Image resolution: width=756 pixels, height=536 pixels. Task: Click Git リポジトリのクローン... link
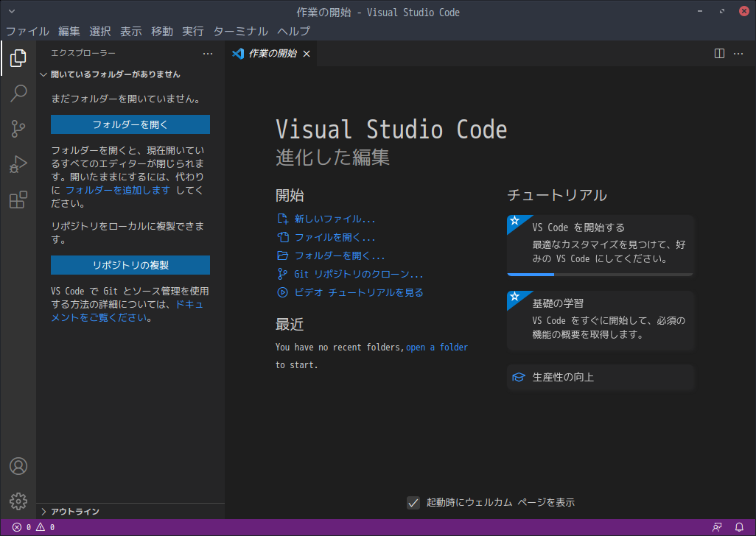(359, 274)
